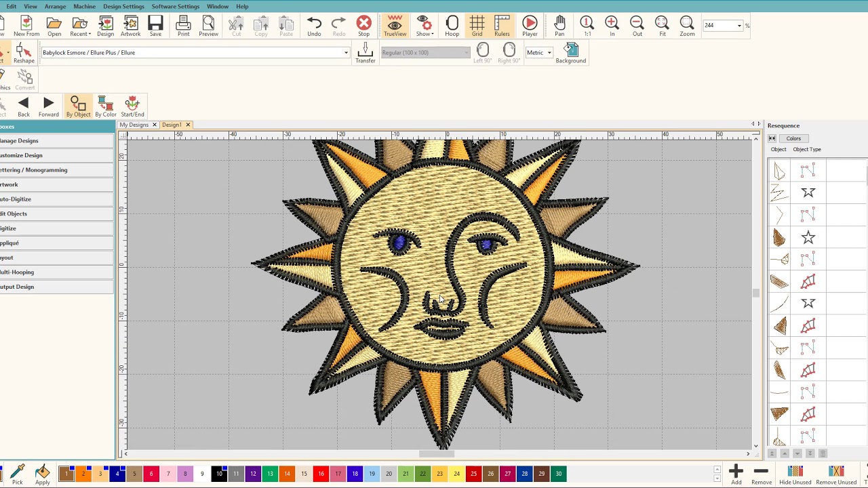The width and height of the screenshot is (868, 488).
Task: Open the Help menu
Action: (x=242, y=6)
